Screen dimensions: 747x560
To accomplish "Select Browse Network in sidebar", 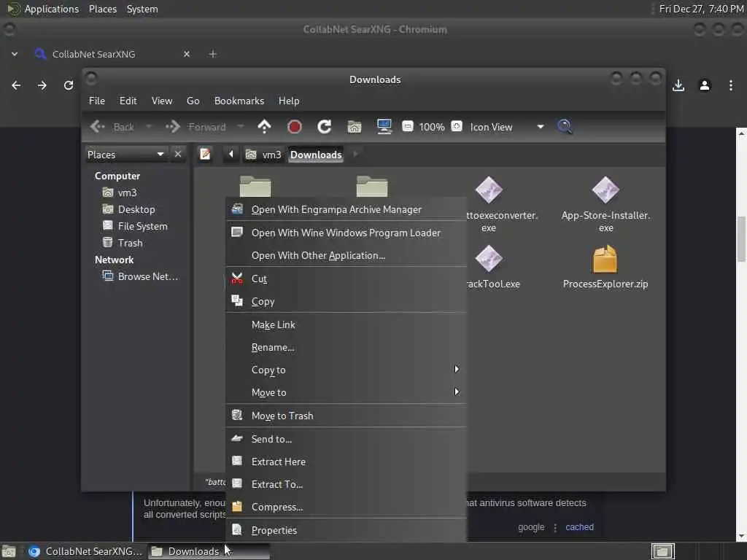I will pos(141,276).
